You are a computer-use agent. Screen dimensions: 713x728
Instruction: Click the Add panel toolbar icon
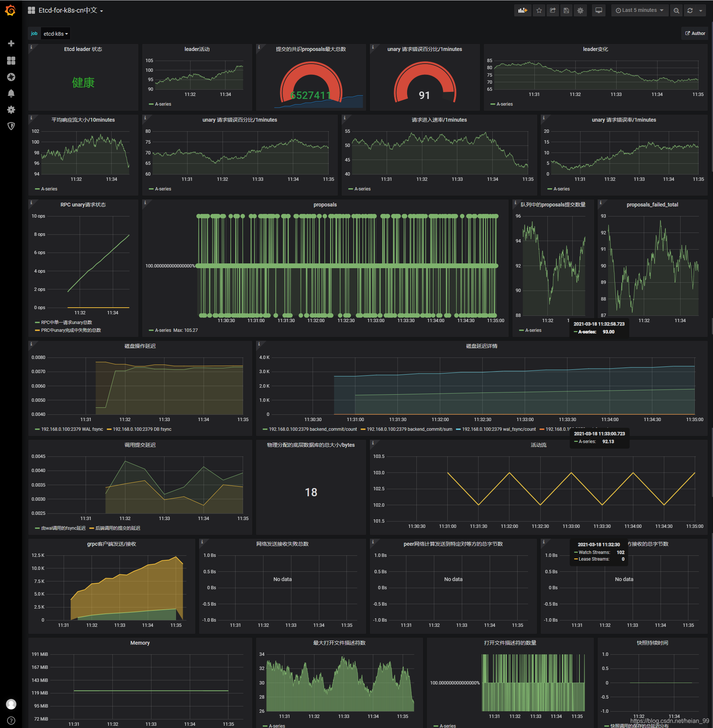[x=522, y=10]
